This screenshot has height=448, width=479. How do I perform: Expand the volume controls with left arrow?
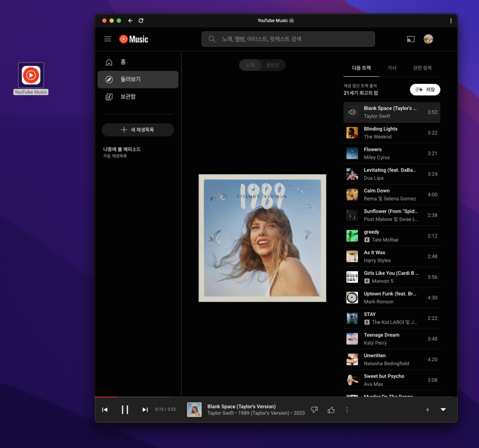click(427, 410)
